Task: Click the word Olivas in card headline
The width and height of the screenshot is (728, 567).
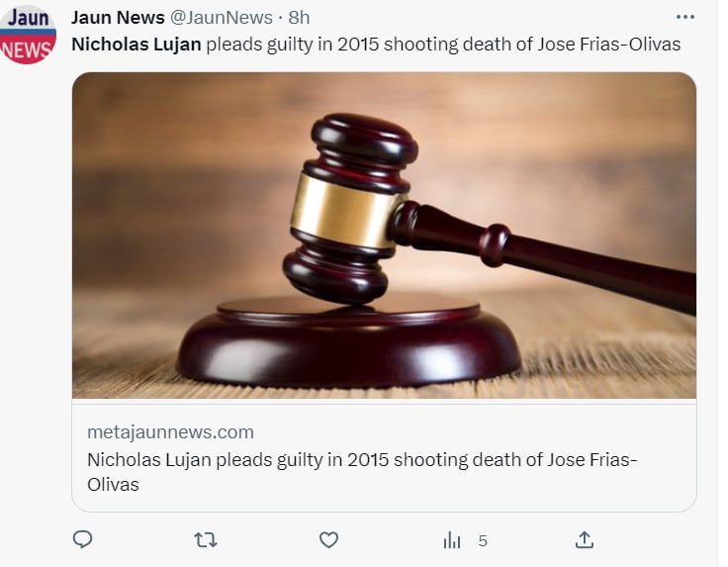Action: click(x=113, y=485)
